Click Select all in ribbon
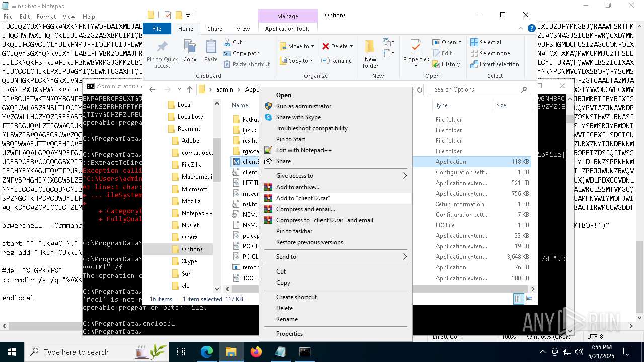 (x=486, y=42)
